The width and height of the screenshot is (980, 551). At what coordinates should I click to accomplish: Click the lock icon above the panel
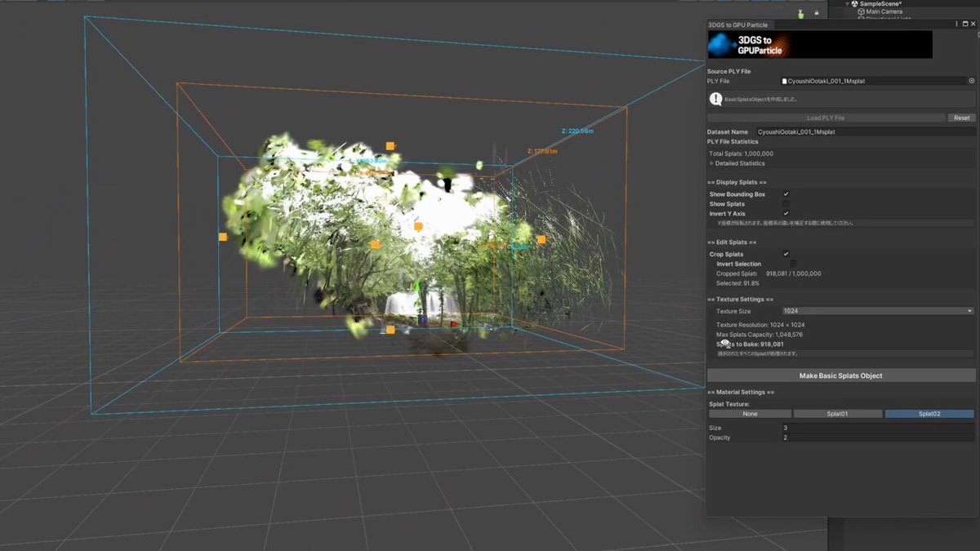pos(816,13)
